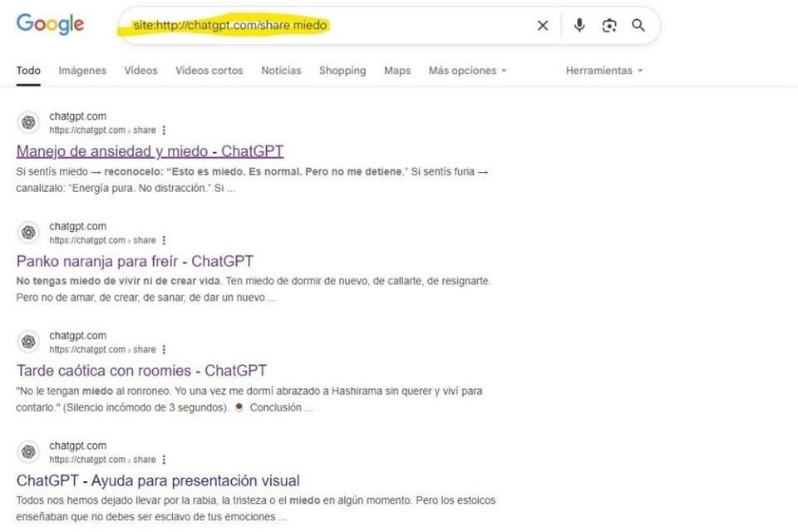798x532 pixels.
Task: Open the Videos cortos tab
Action: coord(209,71)
